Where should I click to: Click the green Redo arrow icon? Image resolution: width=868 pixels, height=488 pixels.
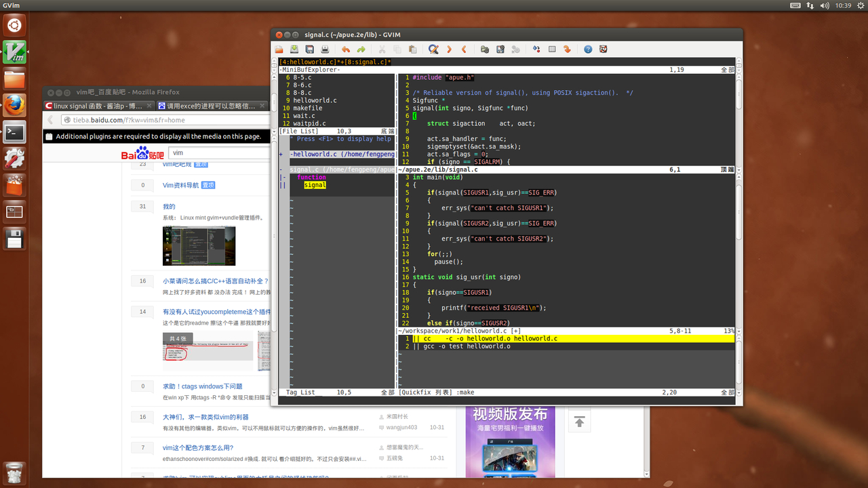tap(361, 49)
